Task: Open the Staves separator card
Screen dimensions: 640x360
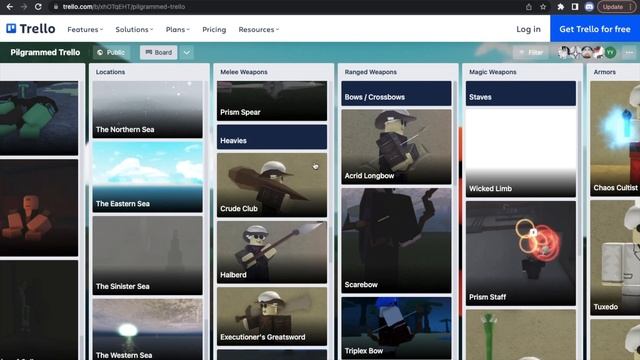Action: 521,93
